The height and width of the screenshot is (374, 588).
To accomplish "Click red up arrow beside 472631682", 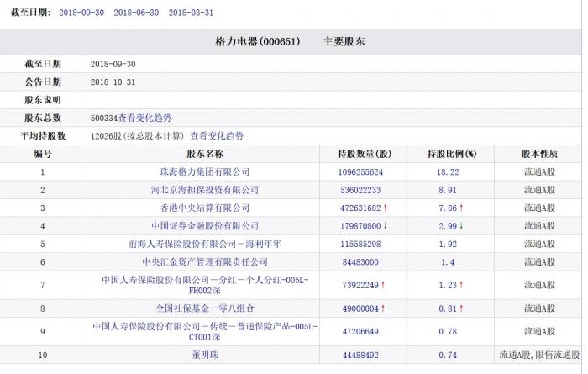I will point(386,208).
